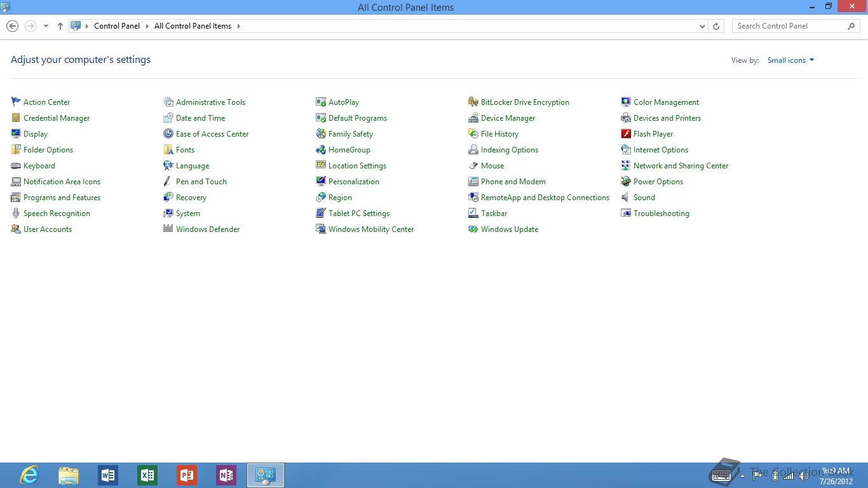Viewport: 868px width, 488px height.
Task: Open the Action Center flag icon
Action: click(x=16, y=102)
